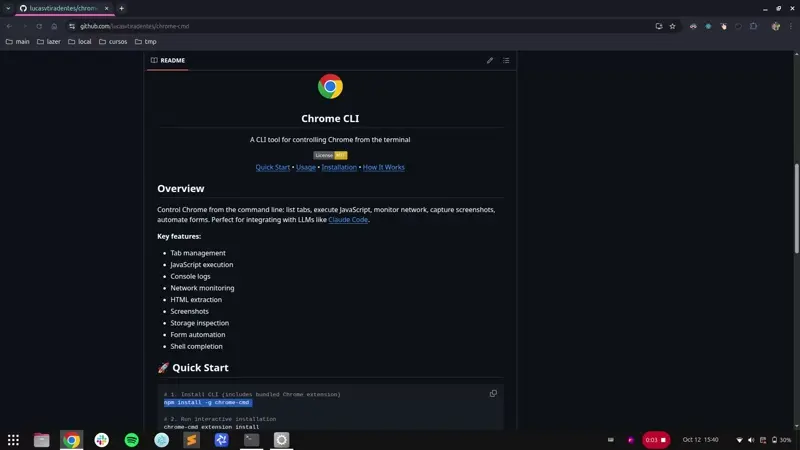Go back to the previous page
The image size is (800, 450).
pyautogui.click(x=9, y=26)
